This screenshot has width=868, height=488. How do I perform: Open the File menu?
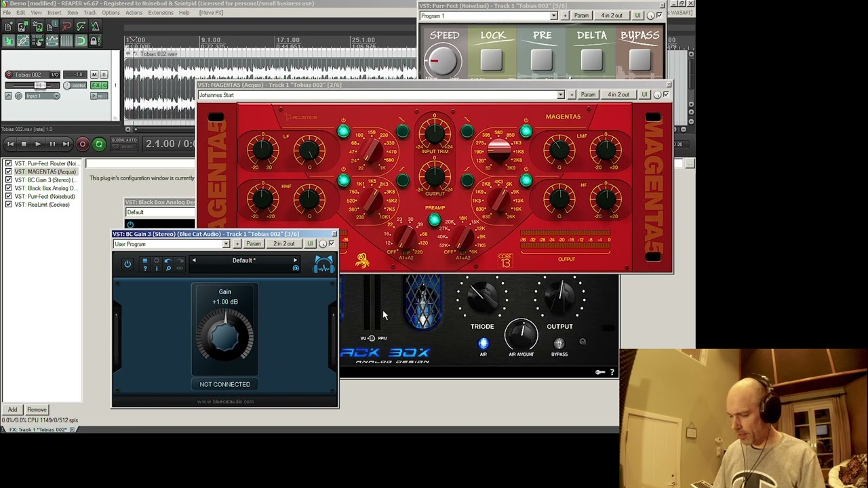6,13
